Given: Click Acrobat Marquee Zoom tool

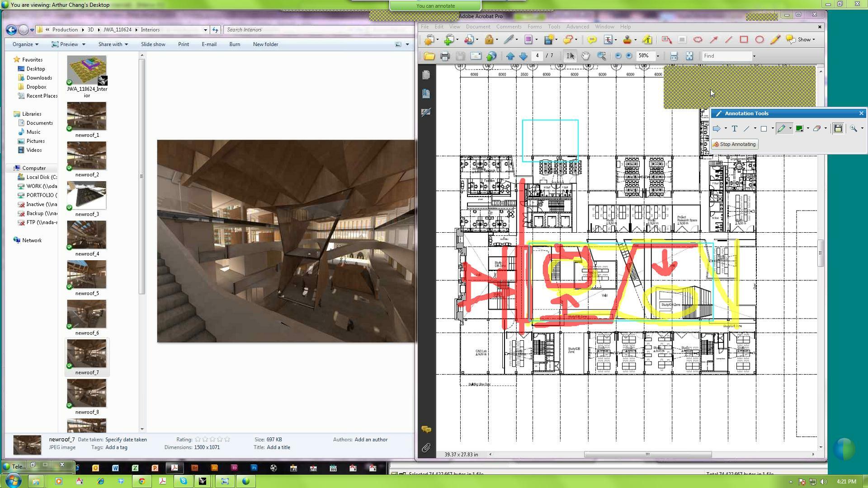Looking at the screenshot, I should [601, 56].
